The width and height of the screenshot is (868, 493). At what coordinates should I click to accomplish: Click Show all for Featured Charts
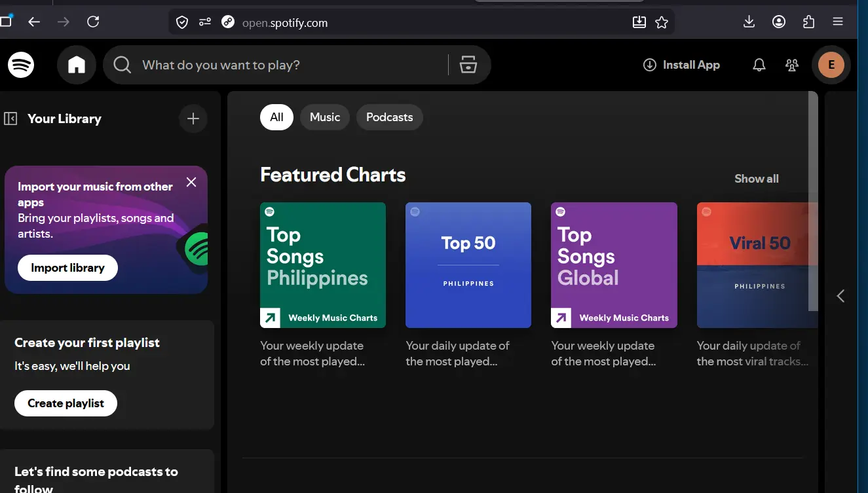point(757,179)
